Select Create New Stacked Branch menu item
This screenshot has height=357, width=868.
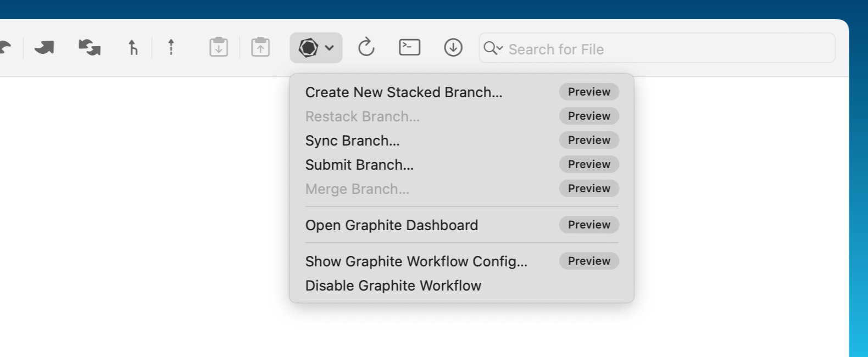click(x=404, y=92)
